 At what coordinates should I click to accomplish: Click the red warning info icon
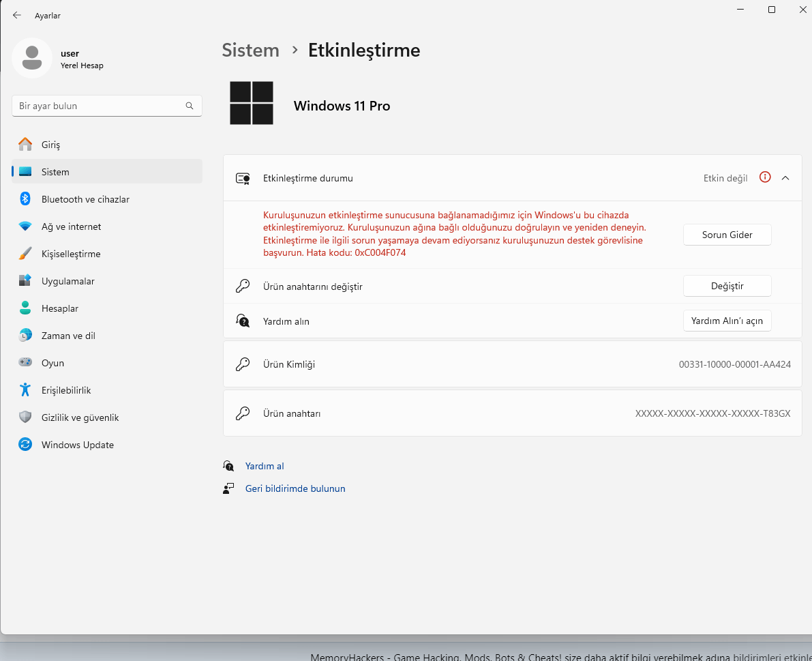click(x=765, y=177)
